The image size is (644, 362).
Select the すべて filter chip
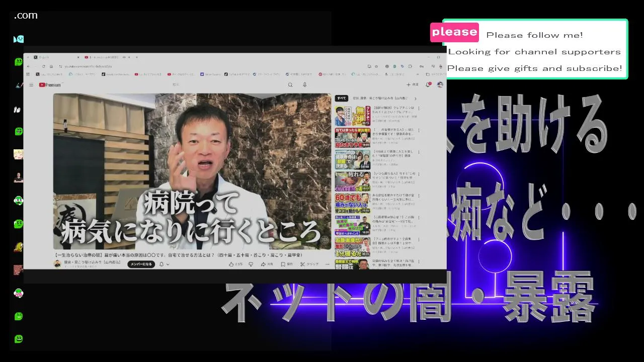coord(342,98)
